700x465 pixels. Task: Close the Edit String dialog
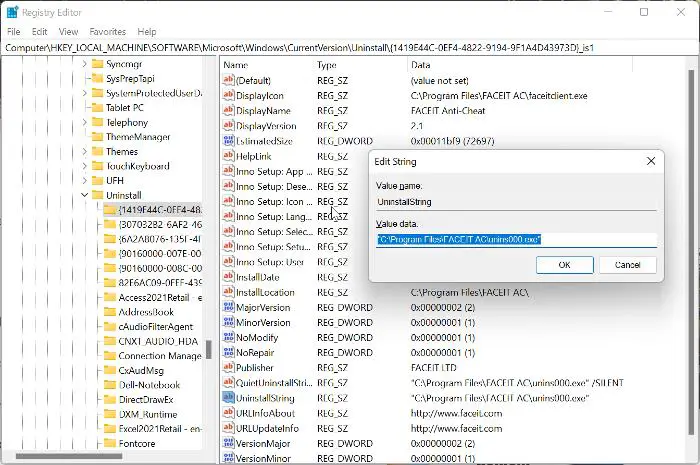[651, 161]
